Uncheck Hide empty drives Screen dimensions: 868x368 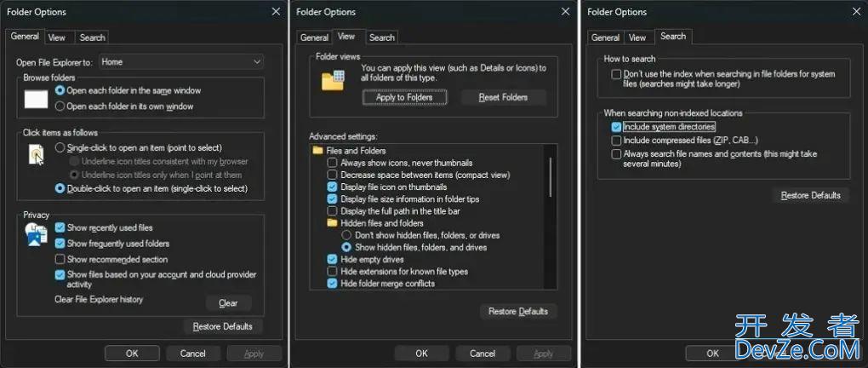[x=333, y=259]
